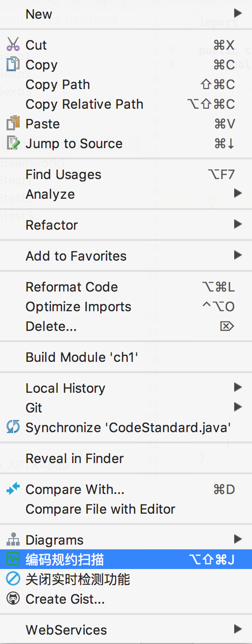The width and height of the screenshot is (252, 644).
Task: Click the green 编码规约扫描 scan icon
Action: (13, 560)
